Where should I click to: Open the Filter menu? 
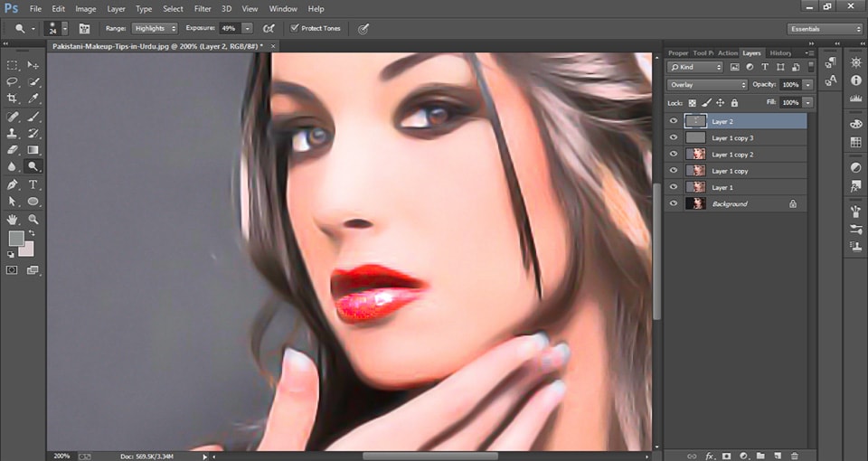203,8
